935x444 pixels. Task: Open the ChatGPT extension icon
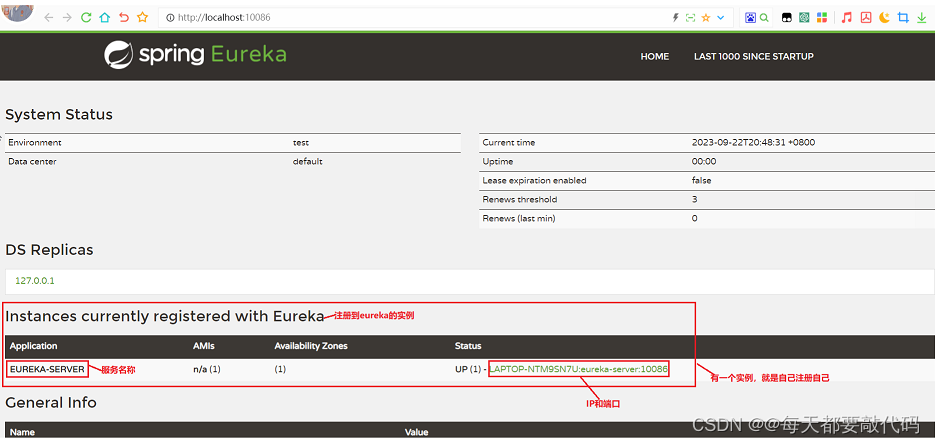[x=804, y=18]
